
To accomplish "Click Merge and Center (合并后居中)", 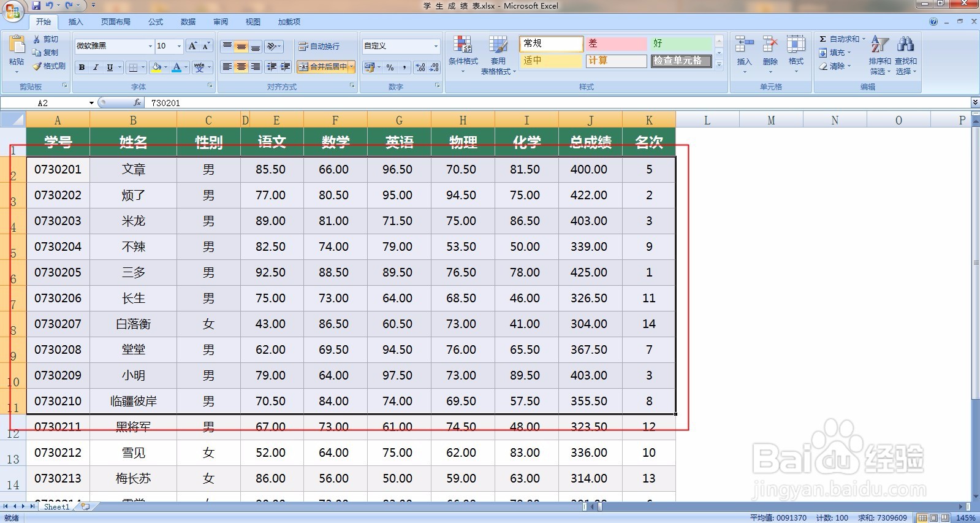I will pos(323,66).
